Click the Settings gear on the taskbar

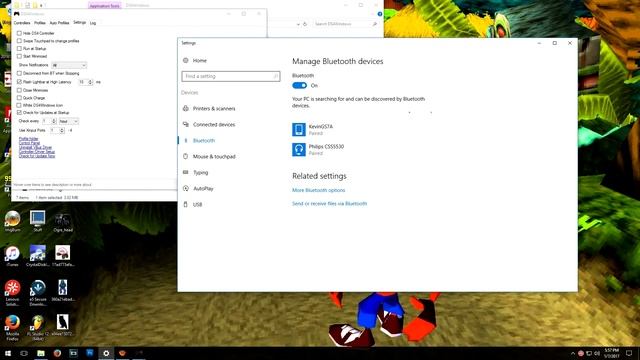[x=106, y=353]
